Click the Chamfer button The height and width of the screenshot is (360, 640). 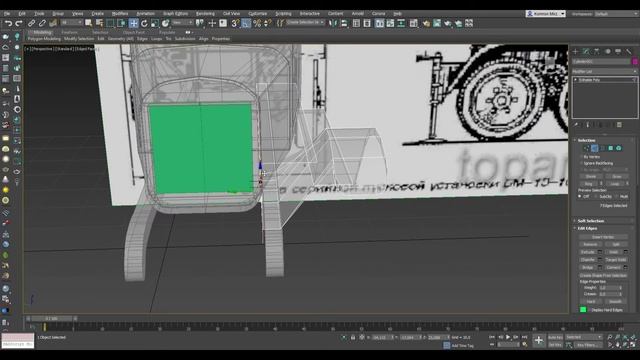[588, 260]
